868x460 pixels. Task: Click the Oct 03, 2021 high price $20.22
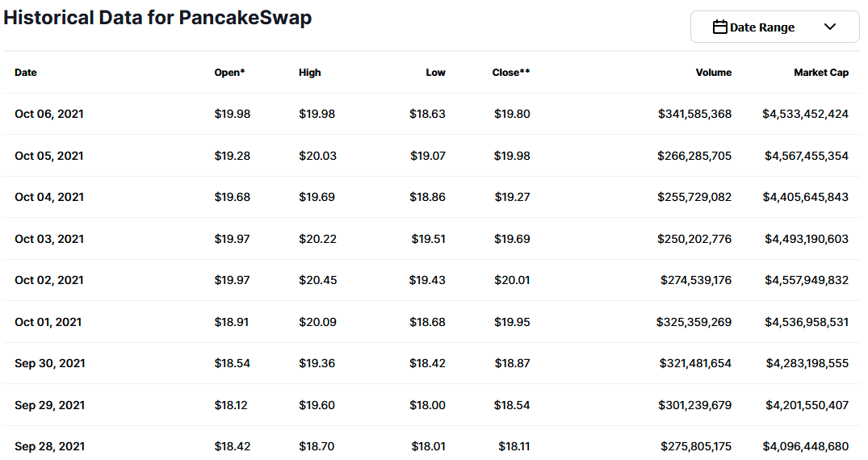318,239
